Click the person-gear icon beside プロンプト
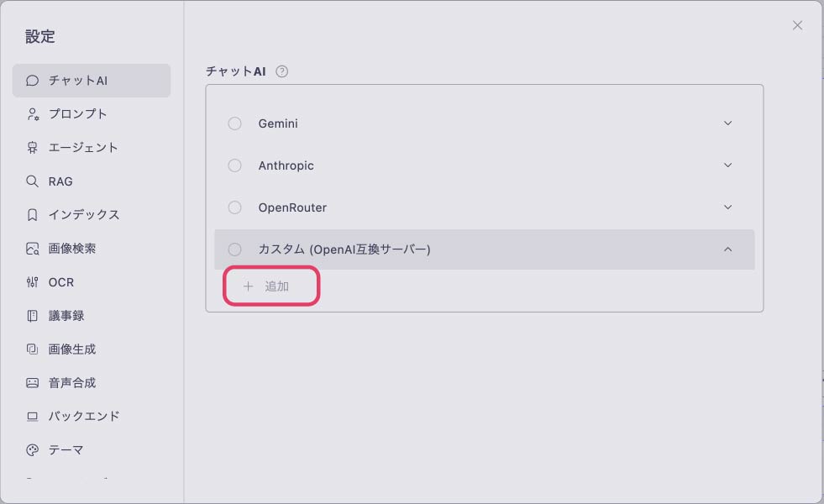The image size is (824, 504). click(x=33, y=114)
